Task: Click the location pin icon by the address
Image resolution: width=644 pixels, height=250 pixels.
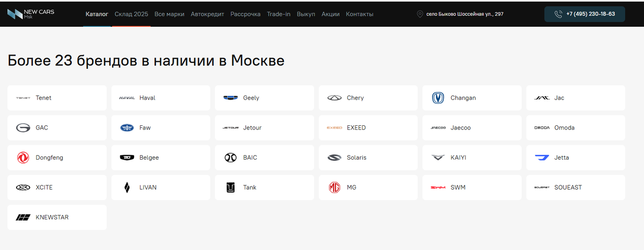Action: pos(420,14)
